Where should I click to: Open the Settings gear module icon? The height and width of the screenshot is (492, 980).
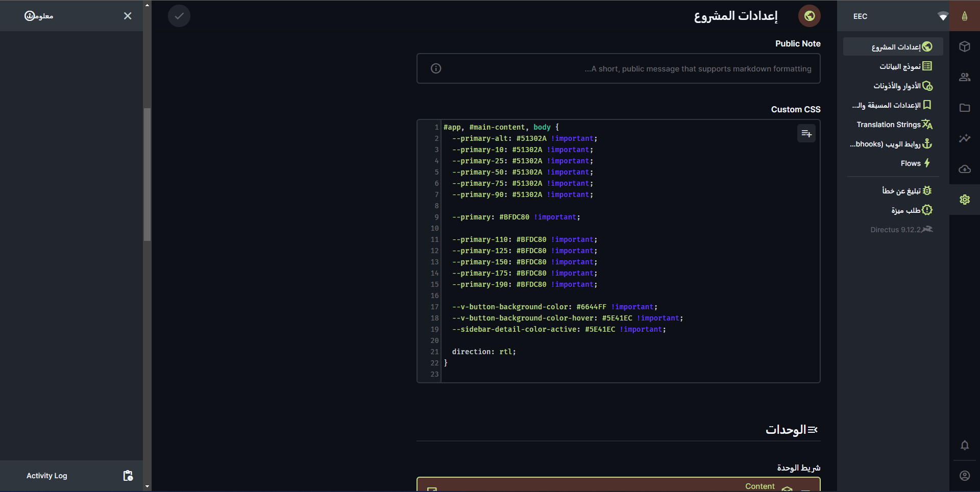pos(965,200)
